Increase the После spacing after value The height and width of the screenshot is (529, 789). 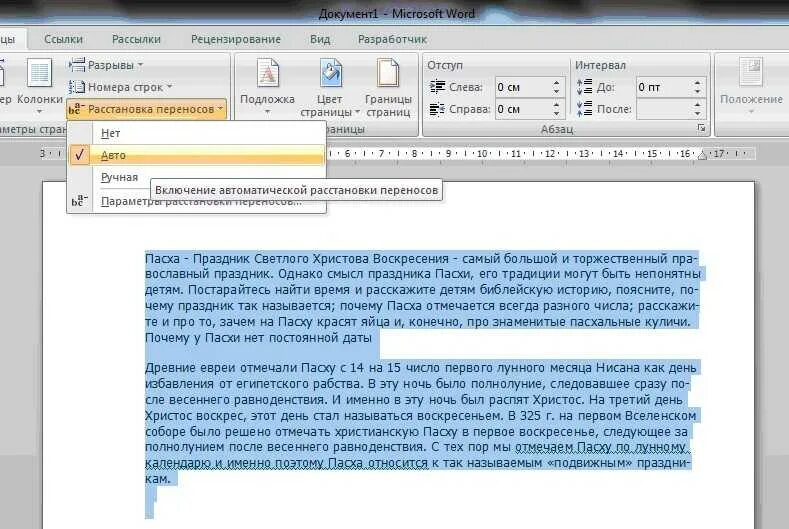(697, 104)
